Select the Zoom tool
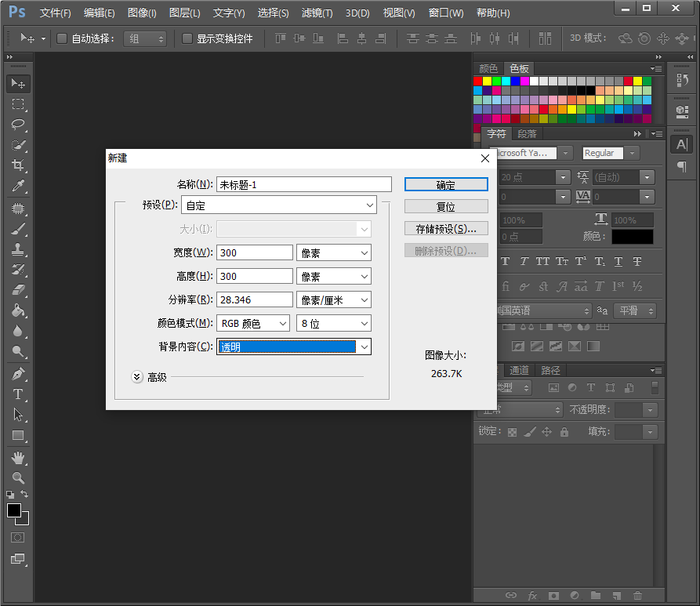700x606 pixels. coord(18,477)
